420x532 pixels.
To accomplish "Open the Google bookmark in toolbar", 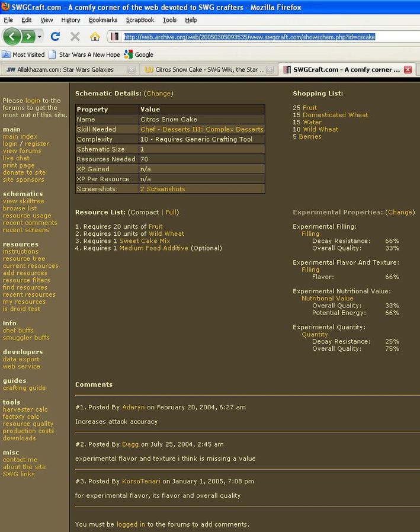I will (x=139, y=55).
